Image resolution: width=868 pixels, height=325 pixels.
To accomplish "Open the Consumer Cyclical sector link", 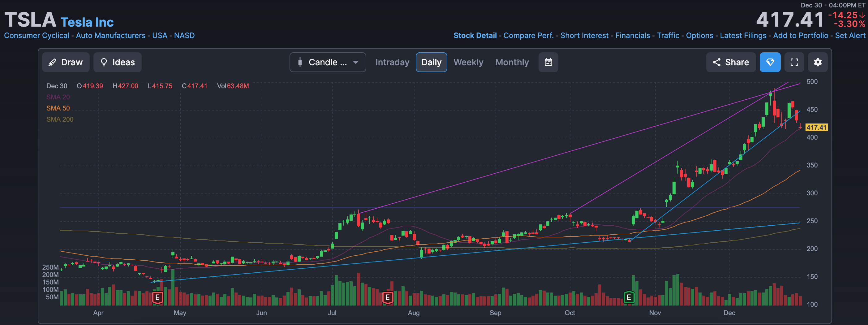I will coord(37,35).
